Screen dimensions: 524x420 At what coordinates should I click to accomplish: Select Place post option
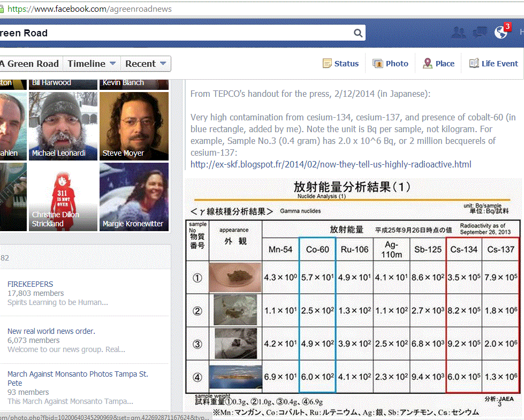[438, 64]
